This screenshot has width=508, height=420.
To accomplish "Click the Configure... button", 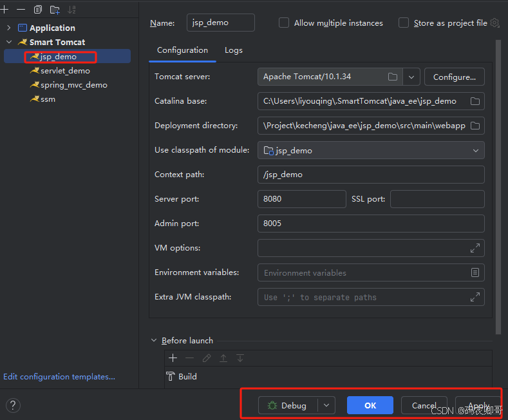I will (x=454, y=77).
